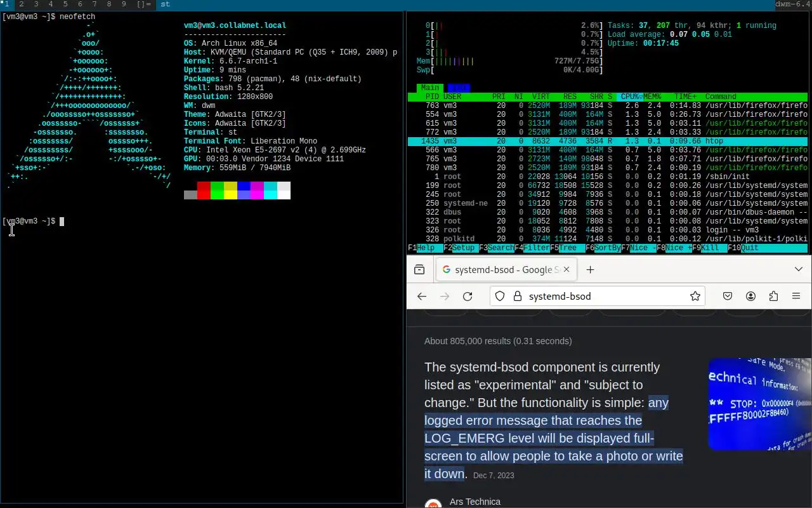The width and height of the screenshot is (812, 508).
Task: Switch to dwm tag 9
Action: pos(124,4)
